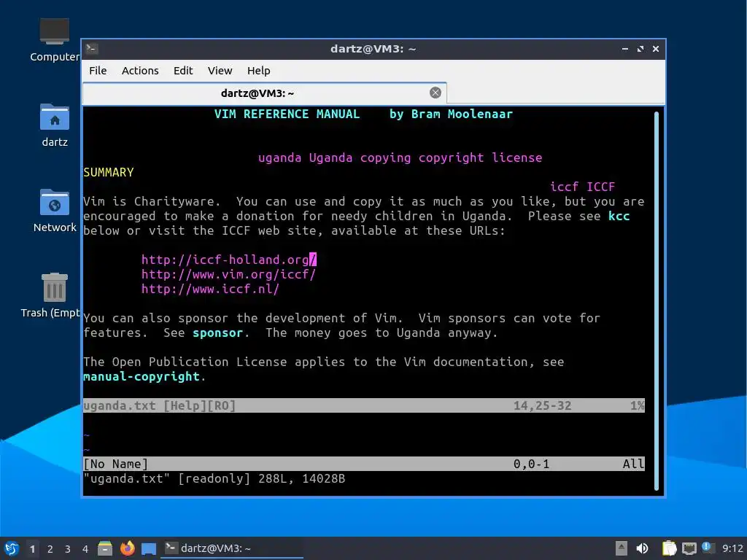
Task: Click the window title dartz@VM3: ~
Action: pyautogui.click(x=373, y=49)
